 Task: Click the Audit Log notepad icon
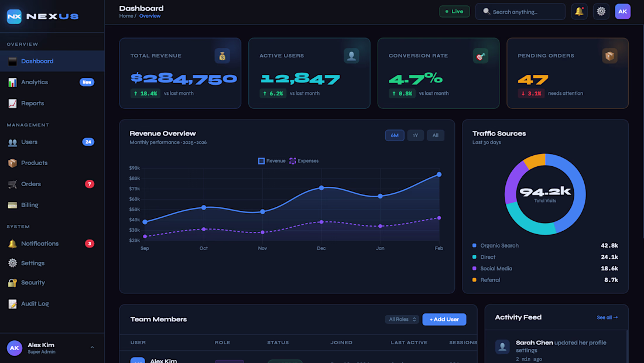(13, 304)
